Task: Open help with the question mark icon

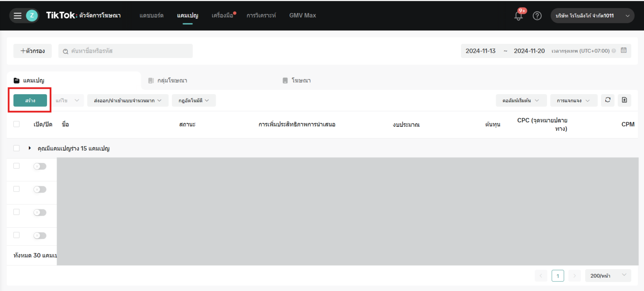Action: [x=538, y=15]
